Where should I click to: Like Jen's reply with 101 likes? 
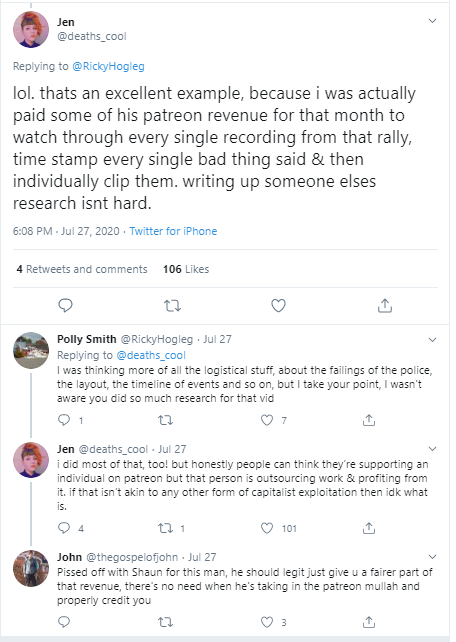point(267,528)
